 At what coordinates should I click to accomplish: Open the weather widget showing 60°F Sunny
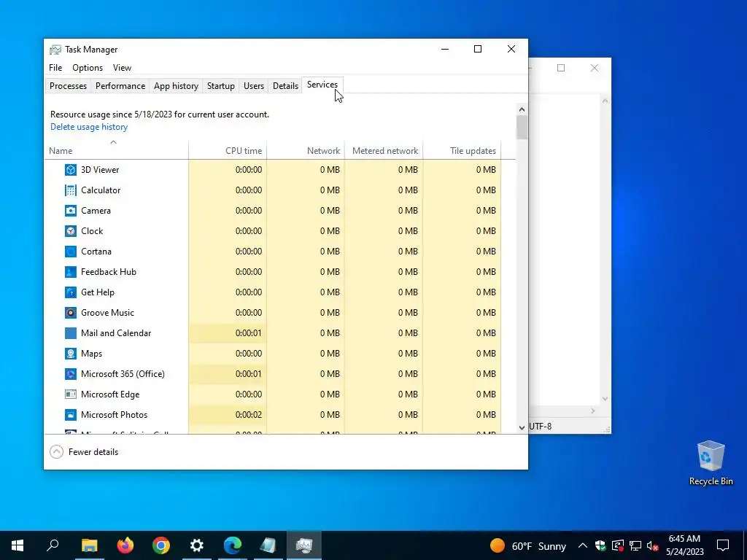pos(528,545)
